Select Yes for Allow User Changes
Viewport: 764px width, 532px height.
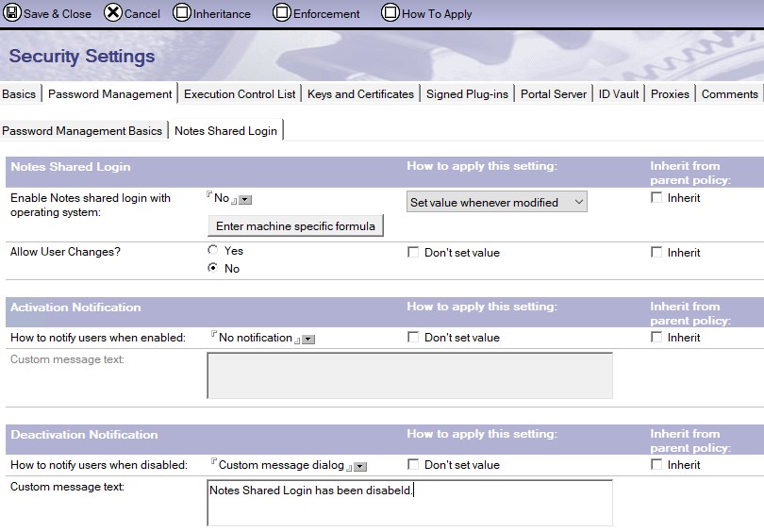click(x=212, y=250)
